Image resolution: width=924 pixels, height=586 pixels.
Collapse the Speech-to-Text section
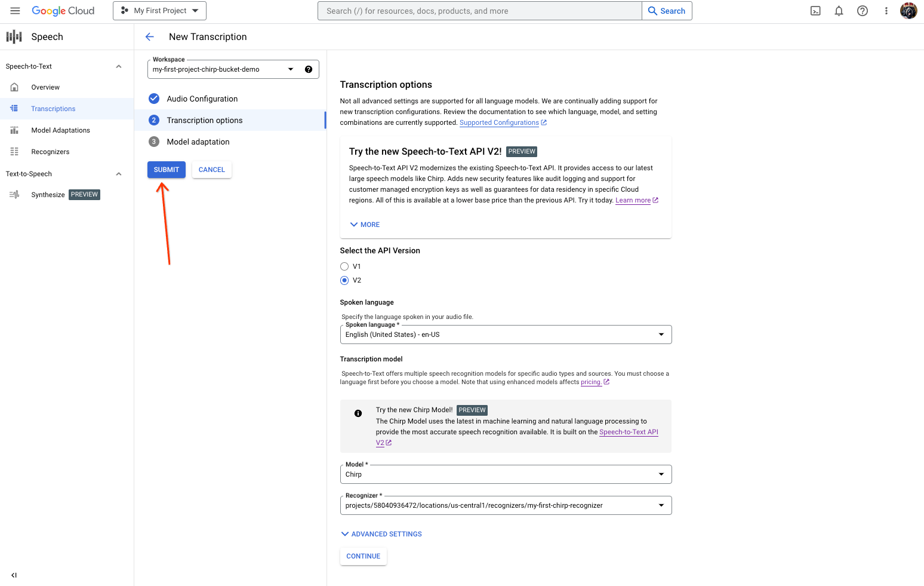pos(119,66)
